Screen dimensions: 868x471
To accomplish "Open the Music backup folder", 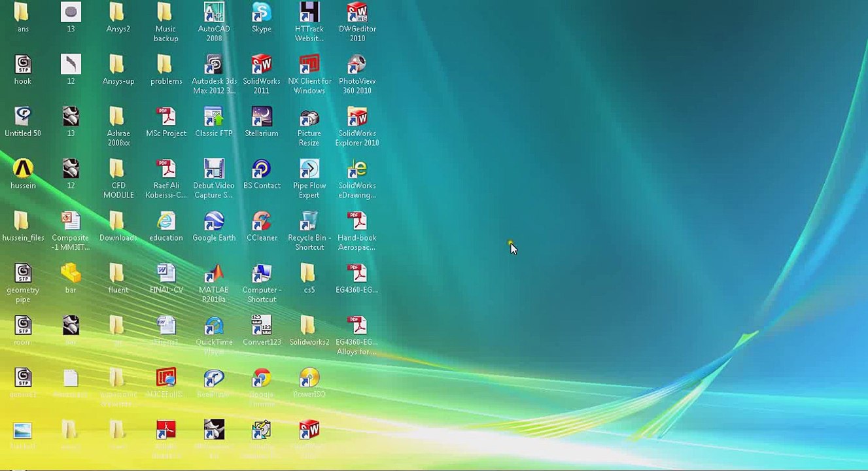I will [x=166, y=13].
